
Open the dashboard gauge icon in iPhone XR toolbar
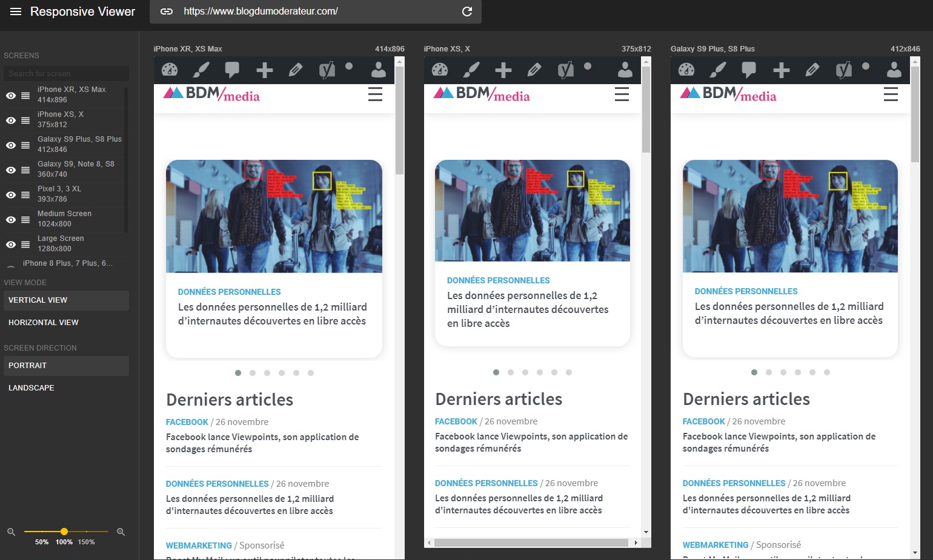[169, 70]
